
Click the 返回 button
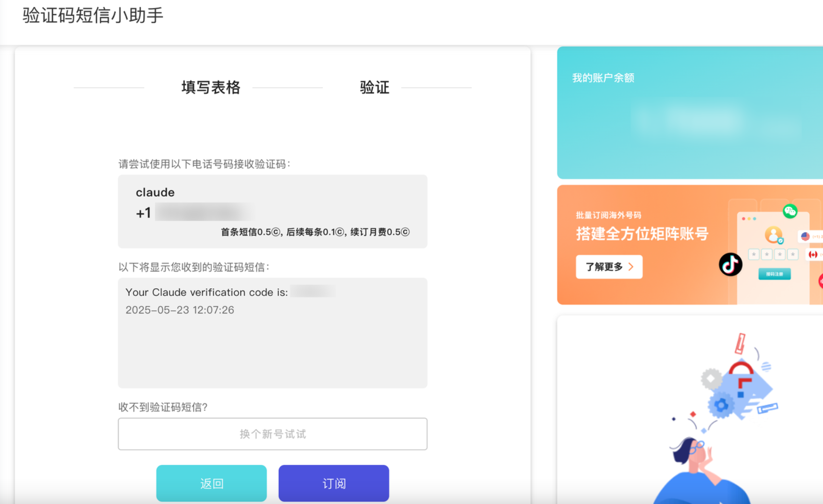click(211, 483)
